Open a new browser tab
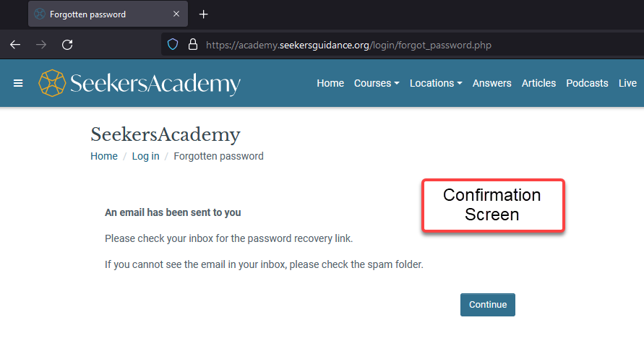644x346 pixels. tap(204, 14)
